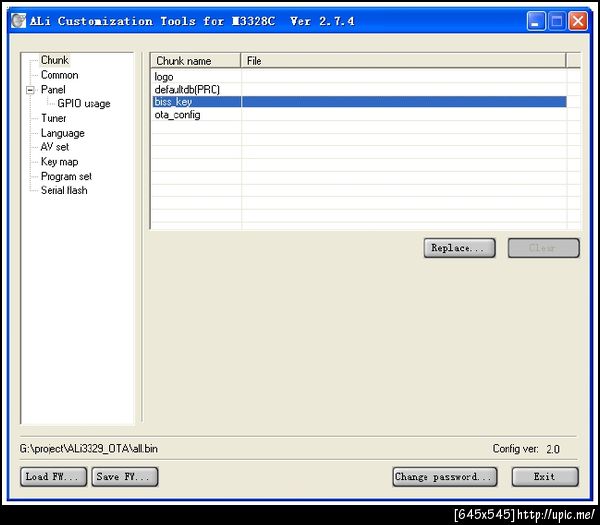The image size is (600, 525).
Task: Close the ALi Customization Tools window
Action: click(578, 21)
